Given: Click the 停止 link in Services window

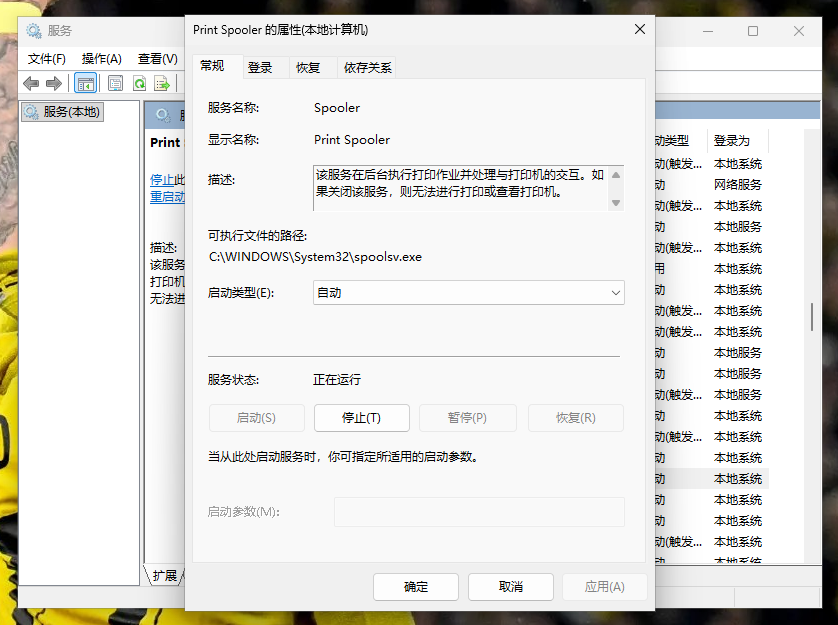Looking at the screenshot, I should pyautogui.click(x=162, y=180).
